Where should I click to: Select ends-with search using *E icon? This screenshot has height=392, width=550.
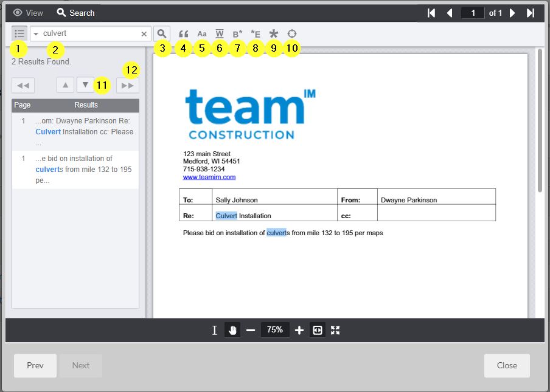pyautogui.click(x=255, y=33)
